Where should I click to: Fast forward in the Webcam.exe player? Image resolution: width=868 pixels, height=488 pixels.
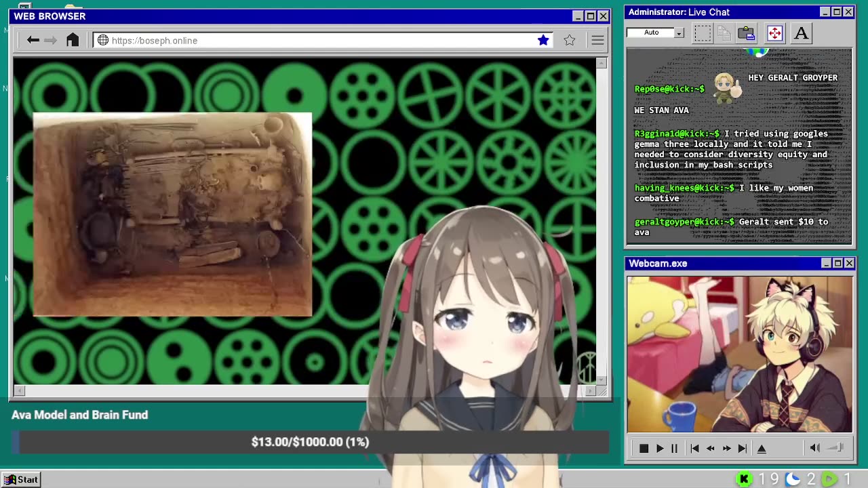tap(726, 448)
